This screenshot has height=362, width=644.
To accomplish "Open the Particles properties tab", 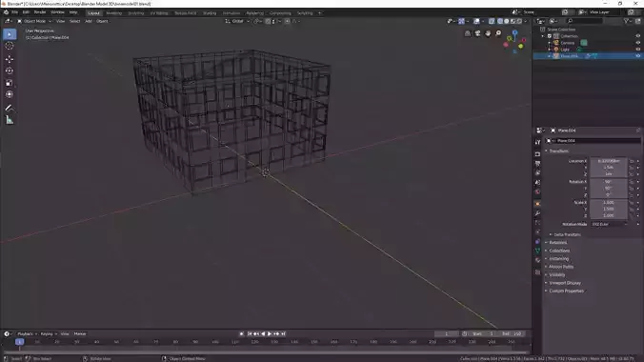I will click(537, 223).
